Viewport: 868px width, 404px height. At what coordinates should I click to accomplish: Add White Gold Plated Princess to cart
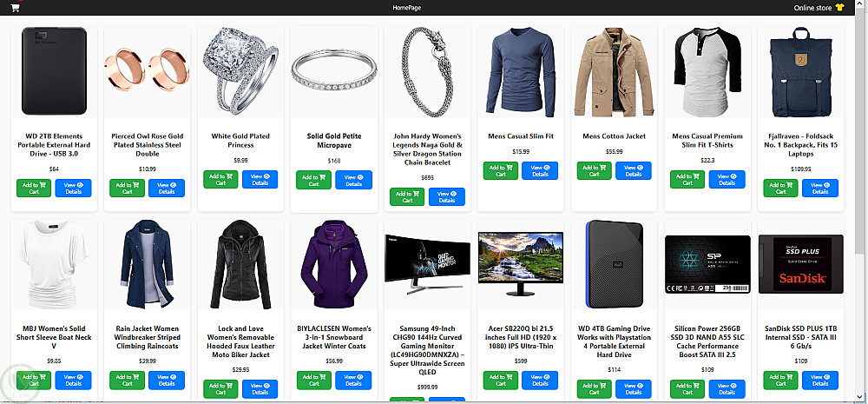(220, 180)
